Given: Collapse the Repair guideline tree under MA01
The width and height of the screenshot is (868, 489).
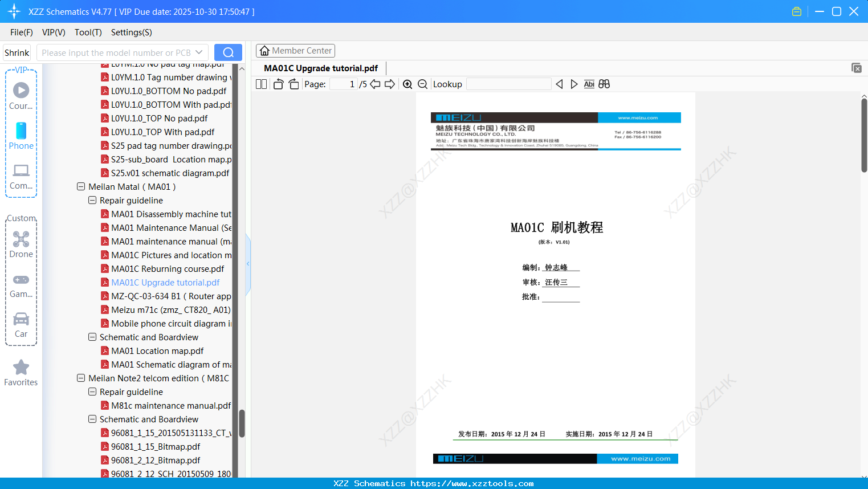Looking at the screenshot, I should (x=92, y=200).
